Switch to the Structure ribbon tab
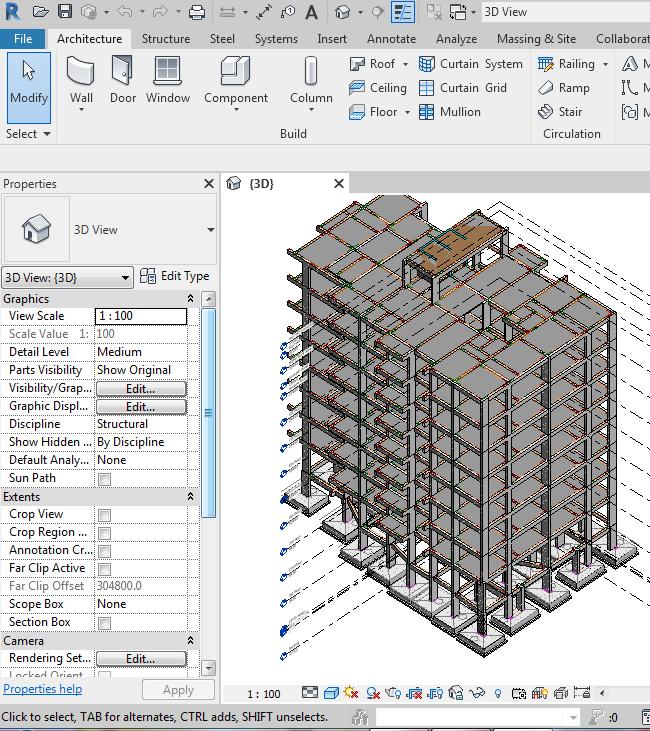This screenshot has height=731, width=650. click(165, 39)
